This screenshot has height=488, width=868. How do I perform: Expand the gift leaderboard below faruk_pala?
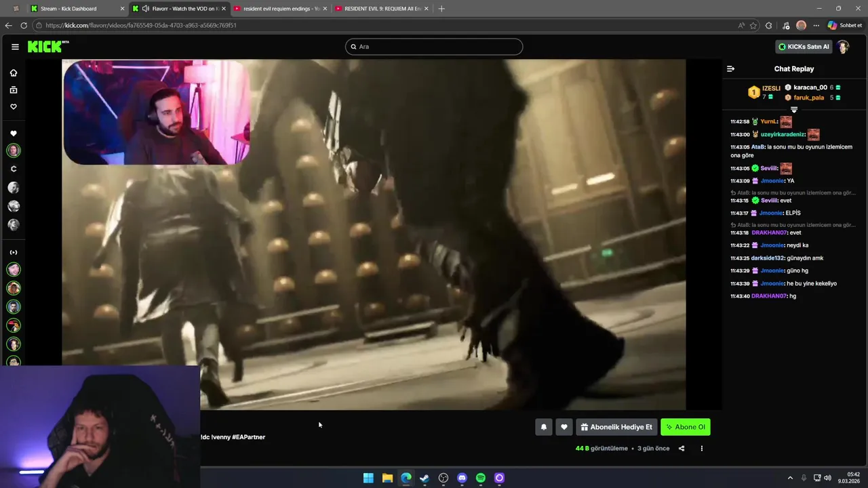794,109
